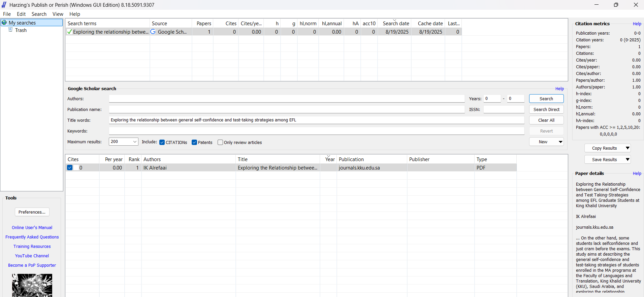This screenshot has width=644, height=297.
Task: Click the Authors input field
Action: pos(287,99)
